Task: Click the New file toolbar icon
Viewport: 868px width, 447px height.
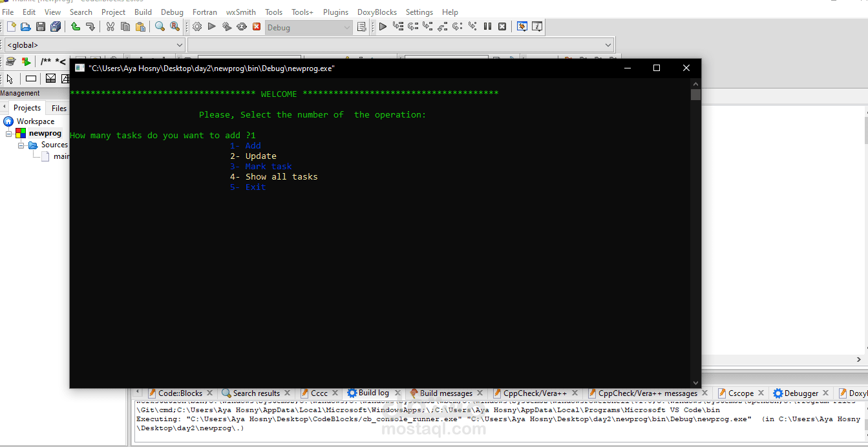Action: point(11,26)
